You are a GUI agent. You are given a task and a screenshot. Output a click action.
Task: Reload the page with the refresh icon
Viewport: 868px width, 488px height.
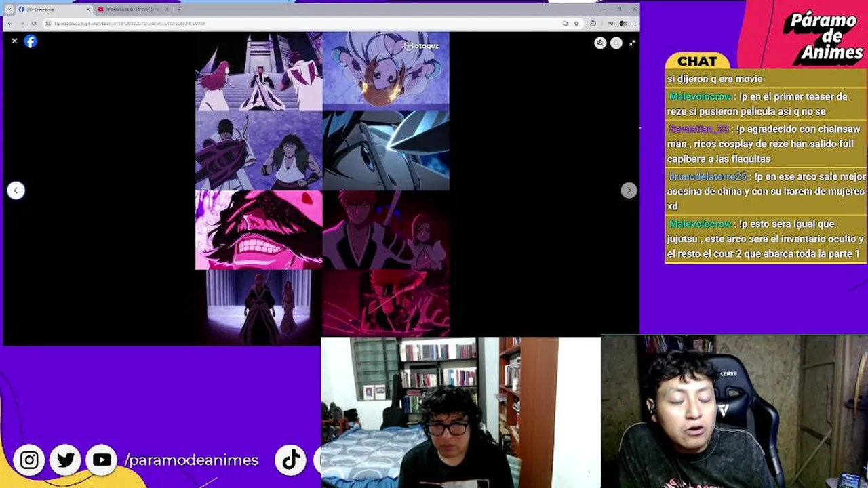point(33,23)
